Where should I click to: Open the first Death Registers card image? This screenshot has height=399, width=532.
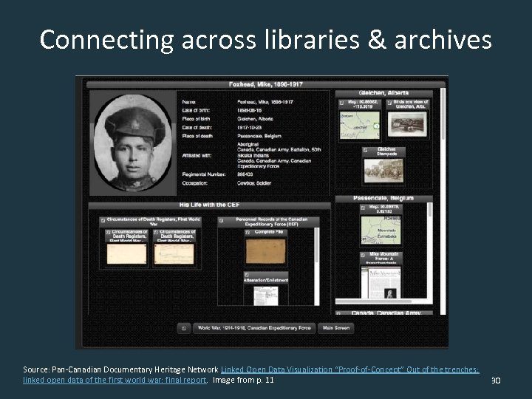click(x=126, y=253)
